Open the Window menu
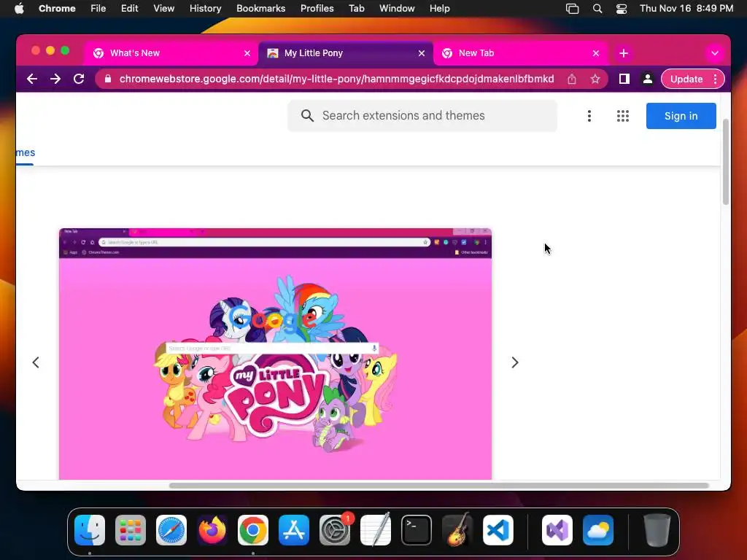This screenshot has height=560, width=747. 397,9
